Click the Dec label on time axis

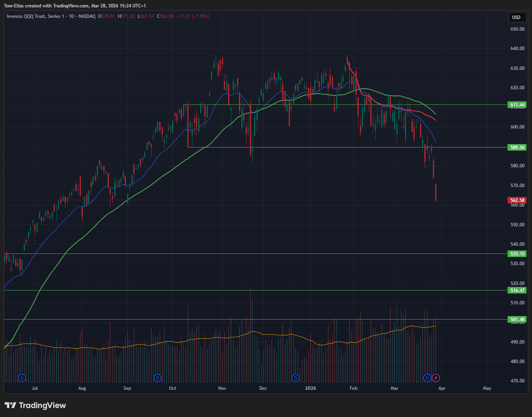click(263, 388)
